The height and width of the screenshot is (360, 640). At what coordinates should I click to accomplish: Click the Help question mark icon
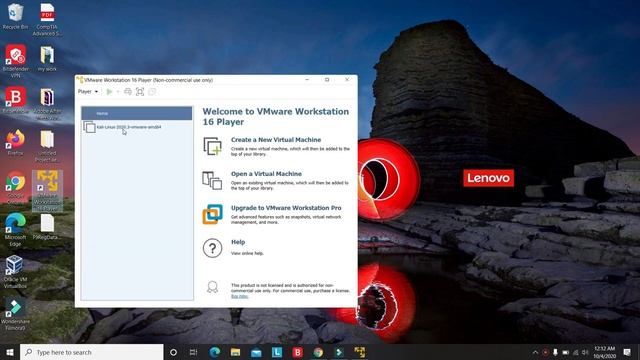point(212,248)
